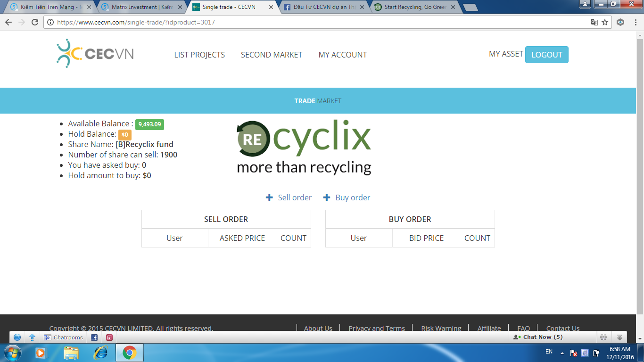Close the Đầu Tư CECVN Facebook tab
Viewport: 644px width, 362px height.
pyautogui.click(x=362, y=7)
